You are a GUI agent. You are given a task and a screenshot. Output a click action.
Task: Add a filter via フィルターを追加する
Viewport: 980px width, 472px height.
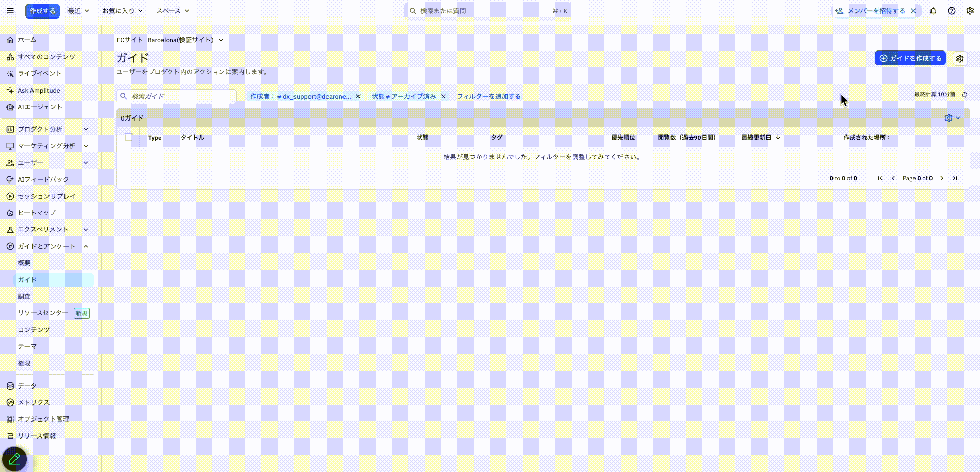pos(489,96)
